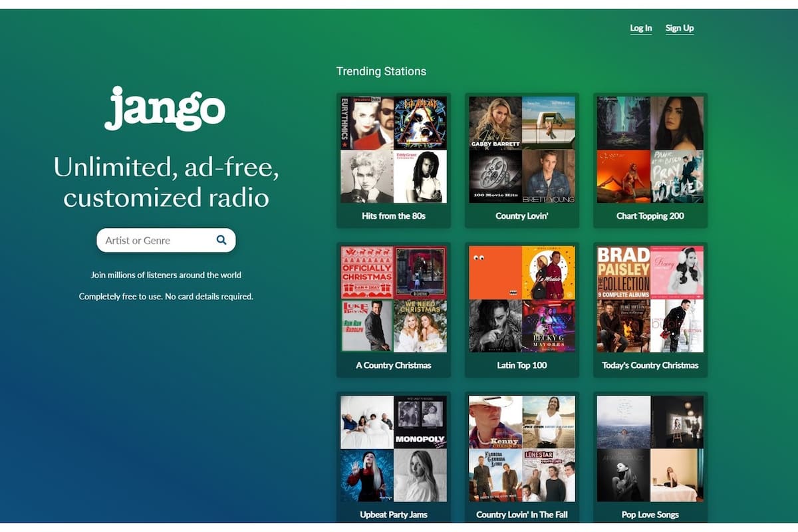
Task: Click the Trending Stations heading
Action: click(381, 71)
